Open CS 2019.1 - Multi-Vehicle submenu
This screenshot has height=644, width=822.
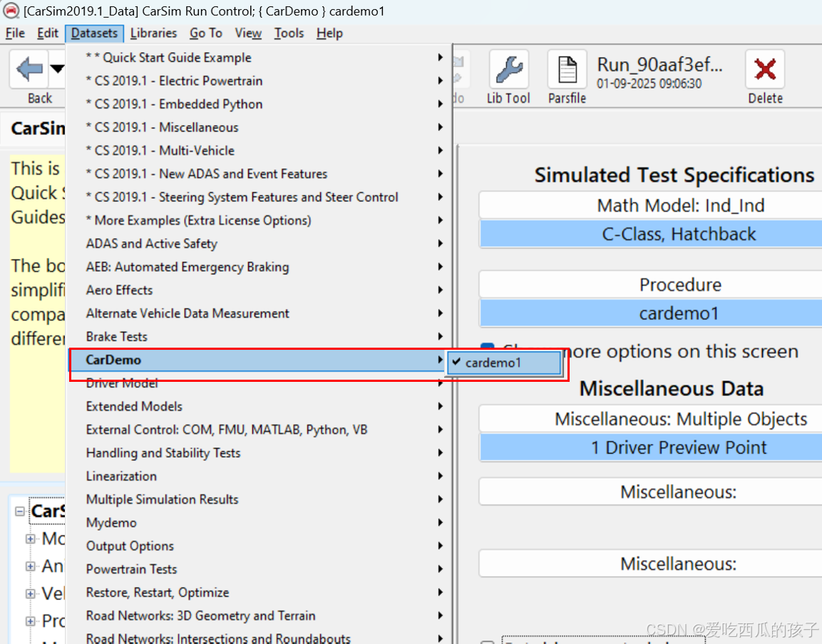258,150
